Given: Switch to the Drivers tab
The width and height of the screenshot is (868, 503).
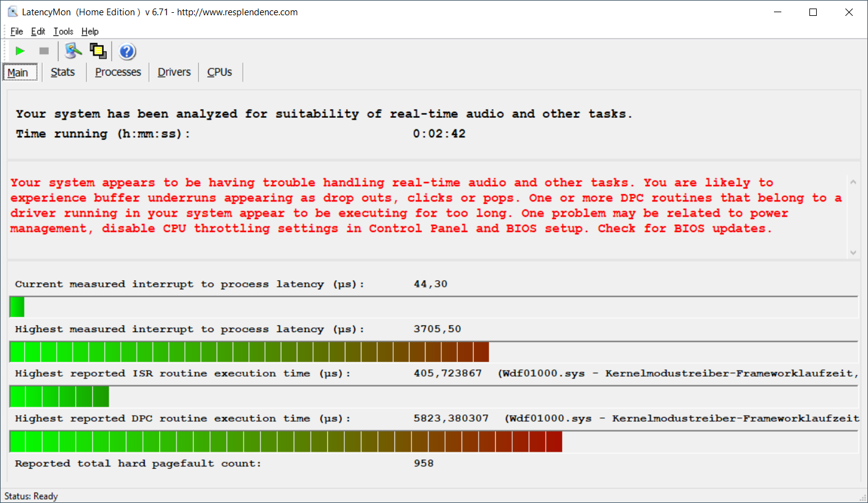Looking at the screenshot, I should 174,72.
